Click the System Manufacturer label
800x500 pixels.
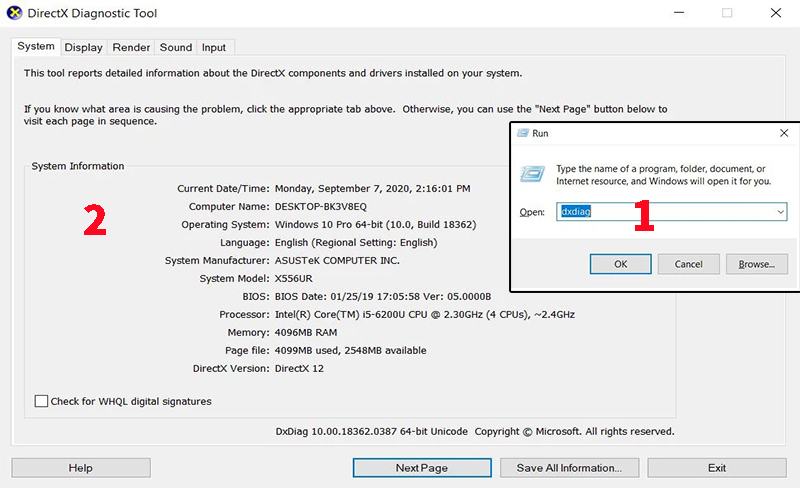point(217,261)
